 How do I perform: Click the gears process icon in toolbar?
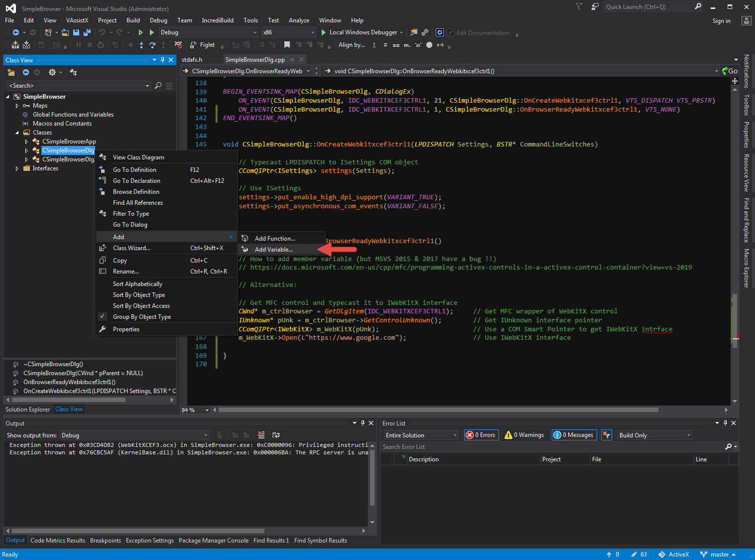click(425, 32)
